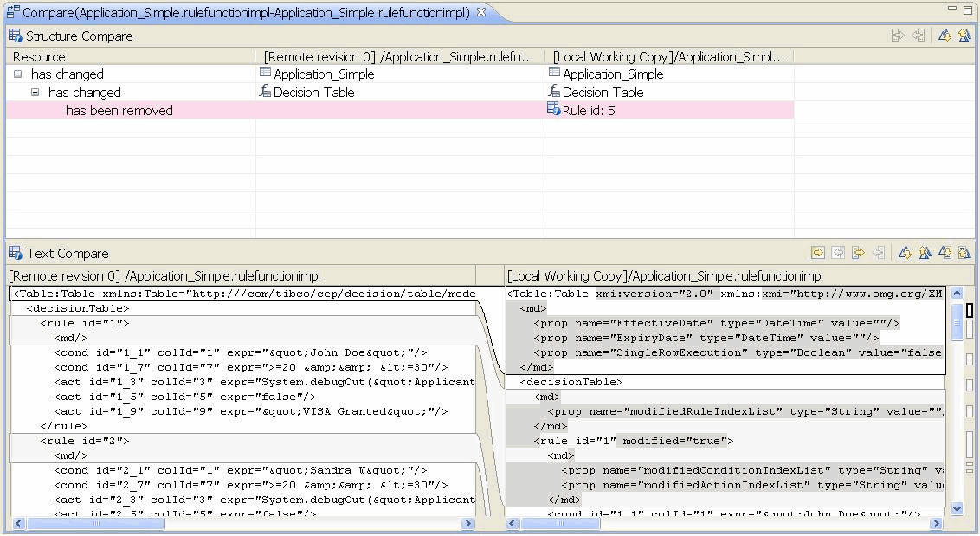Close the Compare editor tab
The width and height of the screenshot is (980, 536).
tap(481, 12)
